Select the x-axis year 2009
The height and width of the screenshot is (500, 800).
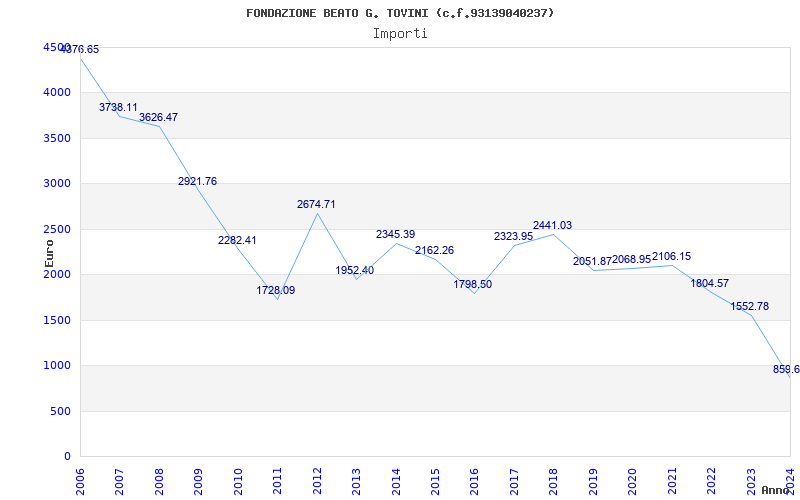198,482
